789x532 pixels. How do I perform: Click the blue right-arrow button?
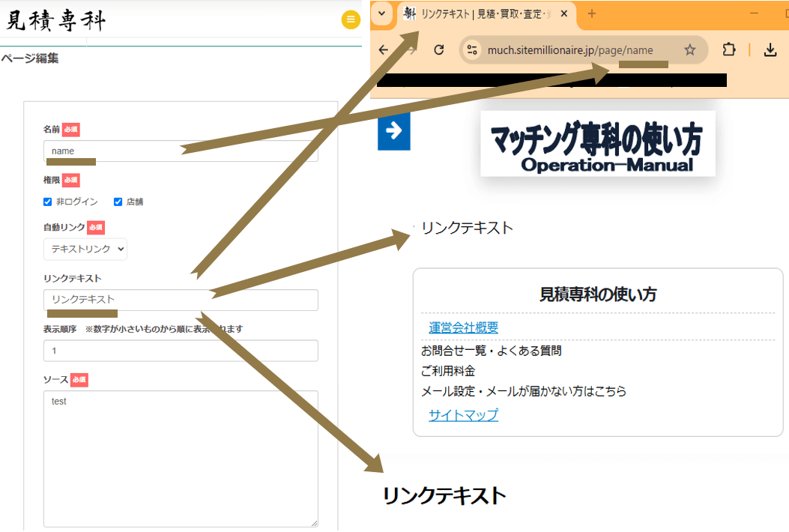[394, 131]
